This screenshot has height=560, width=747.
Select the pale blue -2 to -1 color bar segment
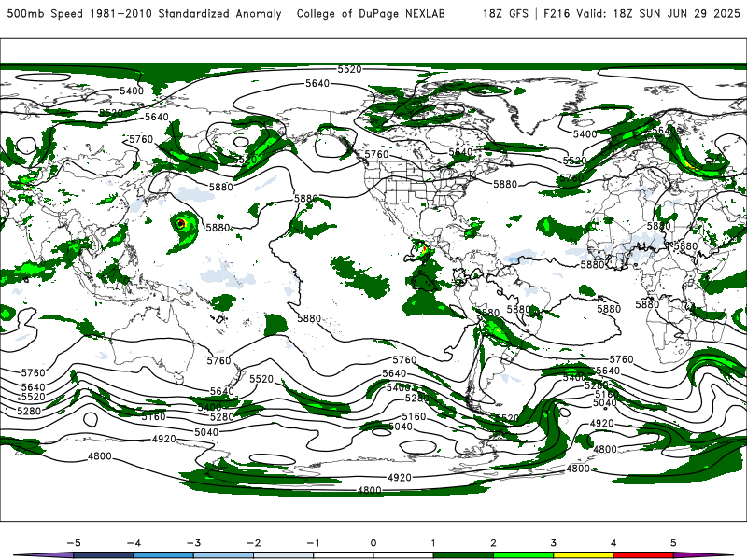(x=284, y=555)
